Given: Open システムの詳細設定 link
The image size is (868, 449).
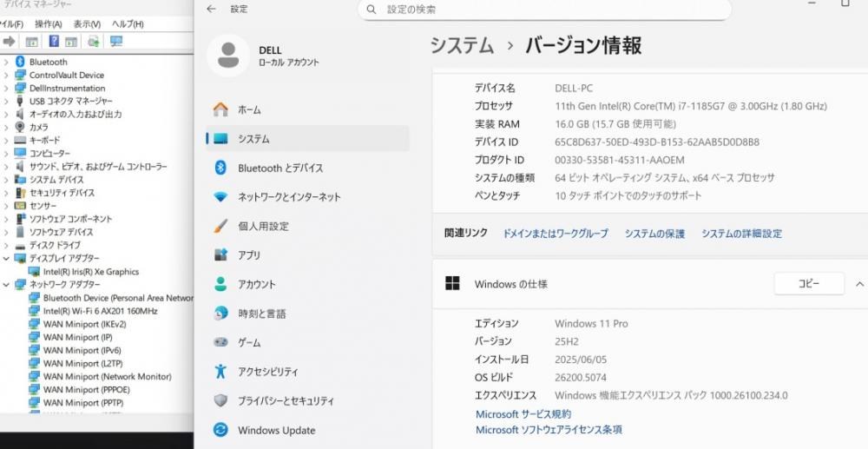Looking at the screenshot, I should (742, 234).
